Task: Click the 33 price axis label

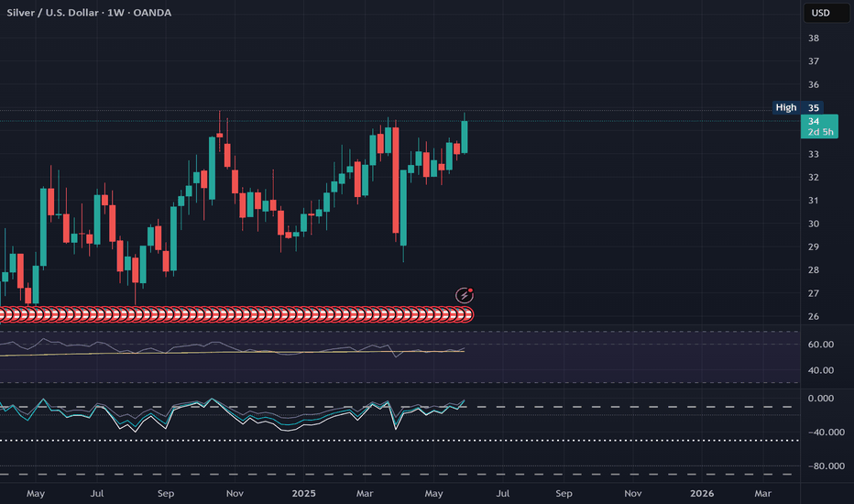Action: (x=813, y=154)
